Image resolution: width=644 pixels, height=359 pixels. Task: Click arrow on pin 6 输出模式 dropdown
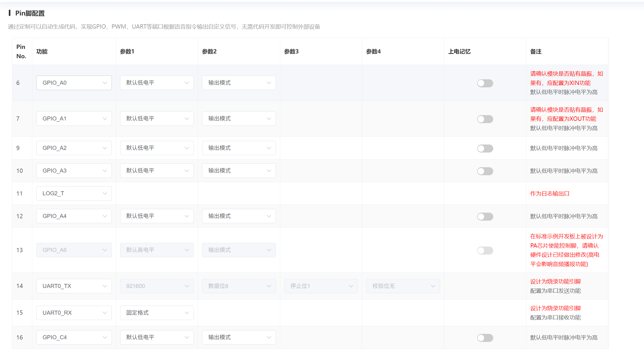[269, 83]
